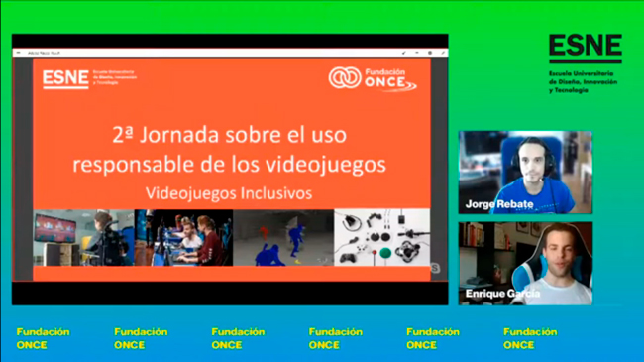The width and height of the screenshot is (644, 362).
Task: Click the ESNE logo on the orange slide
Action: click(65, 79)
